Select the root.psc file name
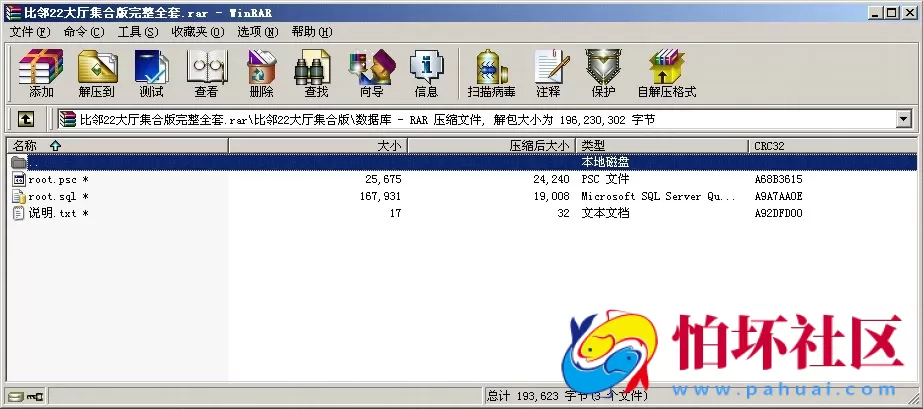Screen dimensions: 923x409 (x=58, y=179)
